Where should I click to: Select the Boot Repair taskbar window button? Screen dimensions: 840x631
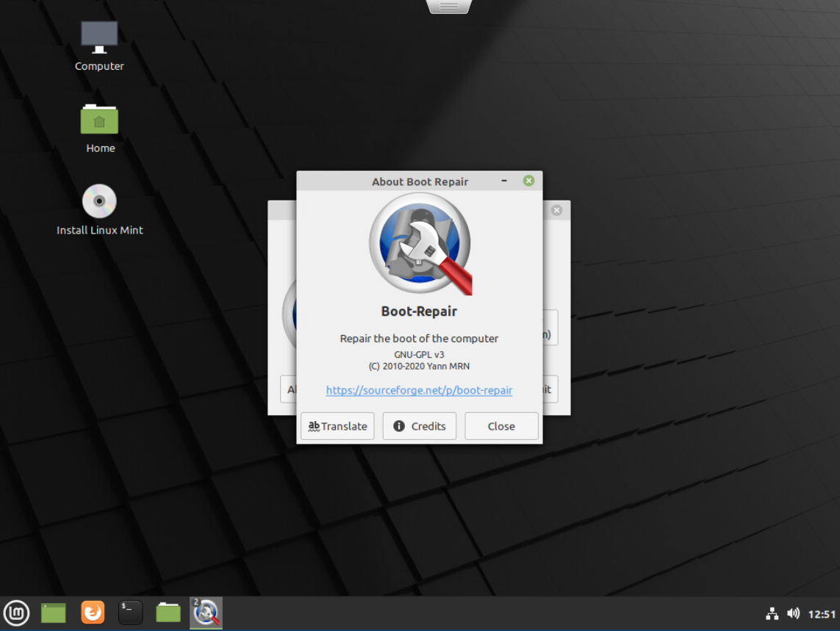point(207,613)
